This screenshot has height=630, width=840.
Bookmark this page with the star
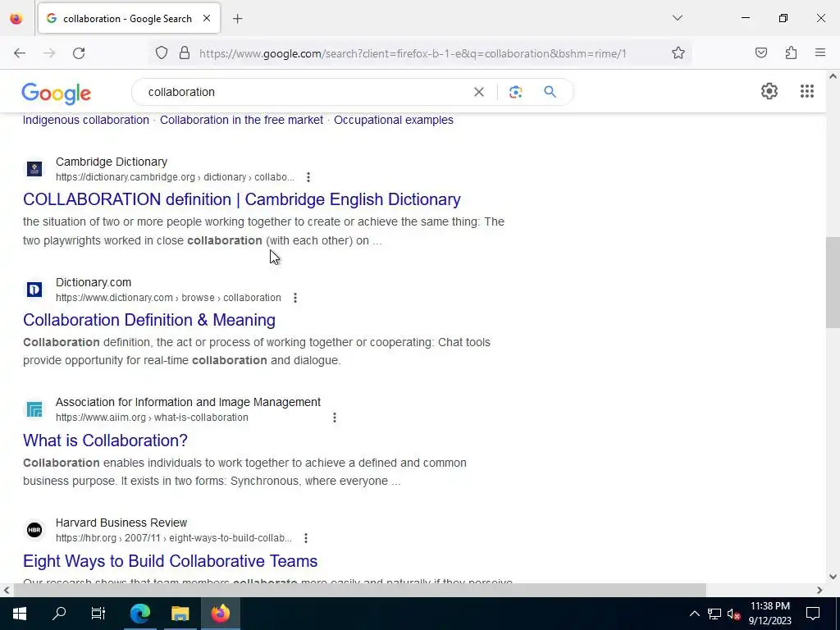click(x=678, y=53)
